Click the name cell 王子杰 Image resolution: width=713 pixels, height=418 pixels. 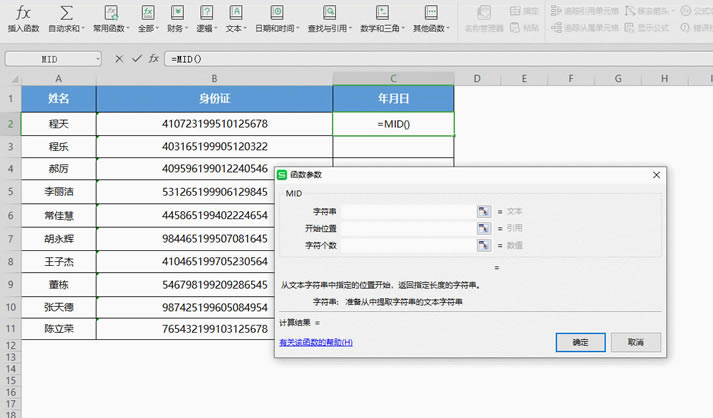59,262
